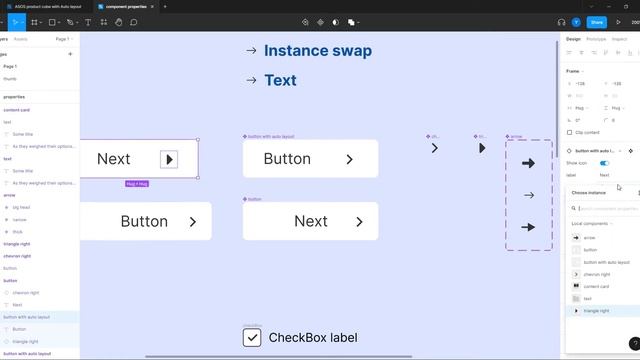The image size is (640, 360).
Task: Select the chevron right layer
Action: pyautogui.click(x=17, y=256)
